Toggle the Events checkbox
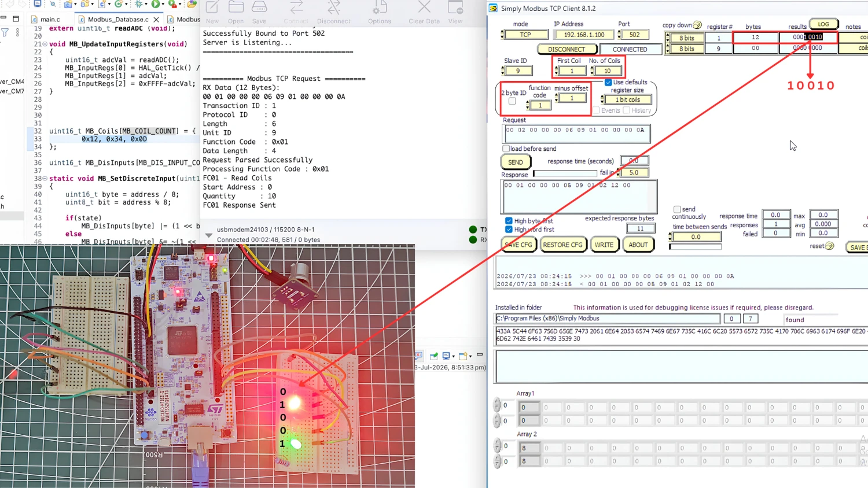This screenshot has width=868, height=488. [x=596, y=110]
